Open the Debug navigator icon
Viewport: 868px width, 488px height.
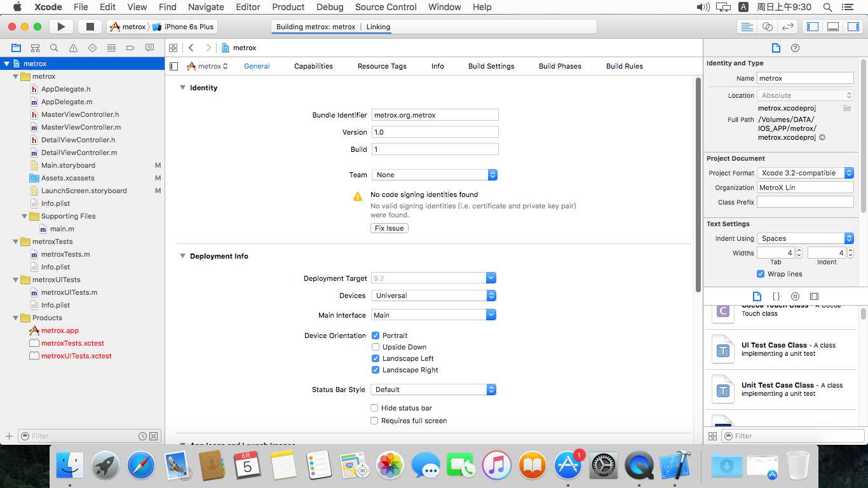click(111, 48)
